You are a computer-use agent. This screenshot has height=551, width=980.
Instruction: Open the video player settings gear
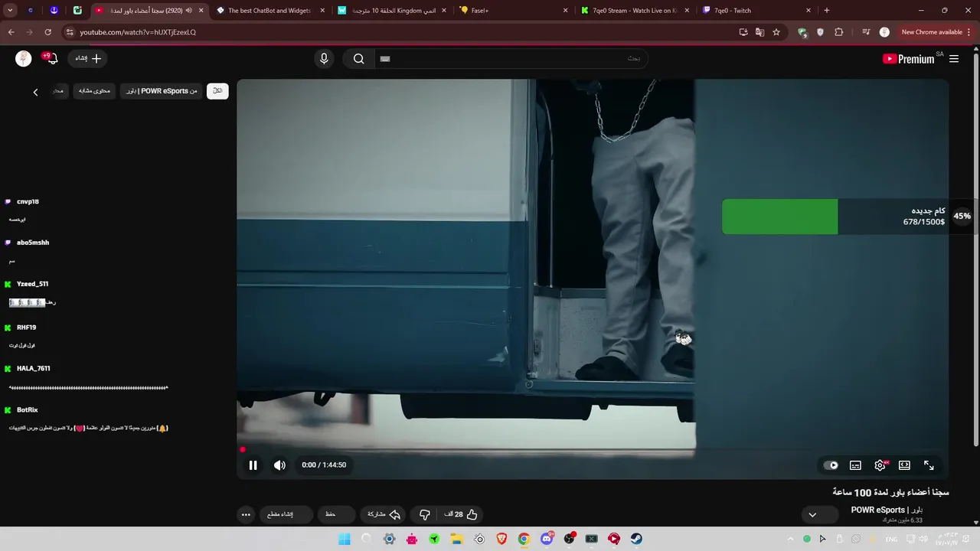click(880, 465)
